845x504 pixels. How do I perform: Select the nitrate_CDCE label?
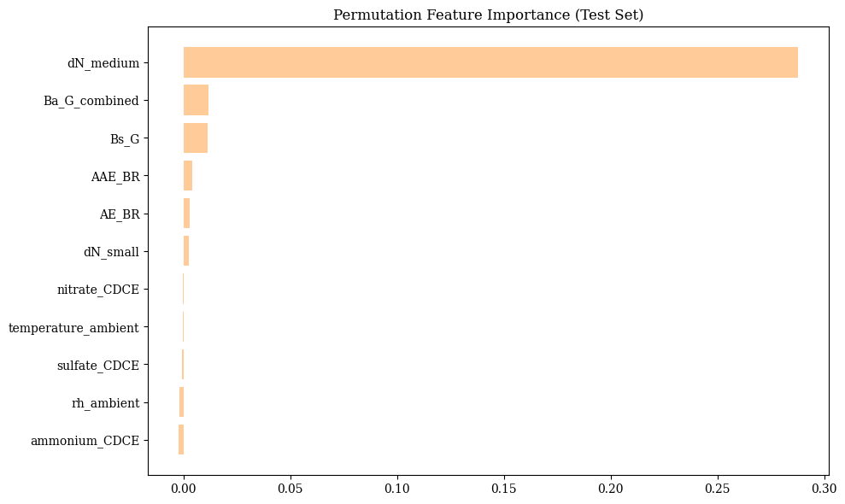pos(98,290)
